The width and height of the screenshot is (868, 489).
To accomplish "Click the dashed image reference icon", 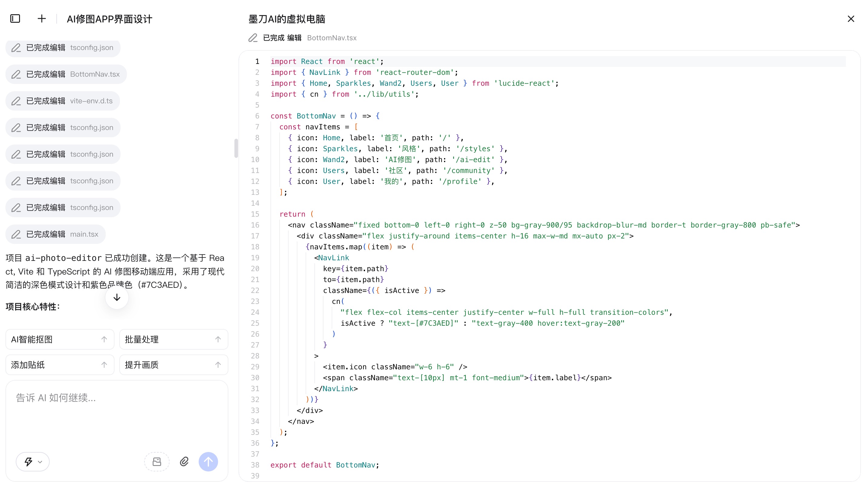I will click(157, 461).
